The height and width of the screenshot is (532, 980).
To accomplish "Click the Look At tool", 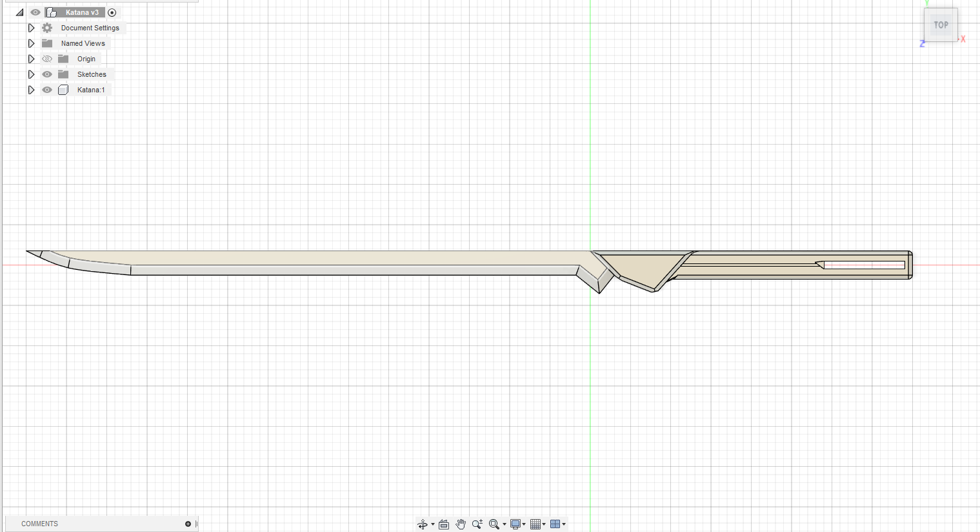I will point(444,524).
